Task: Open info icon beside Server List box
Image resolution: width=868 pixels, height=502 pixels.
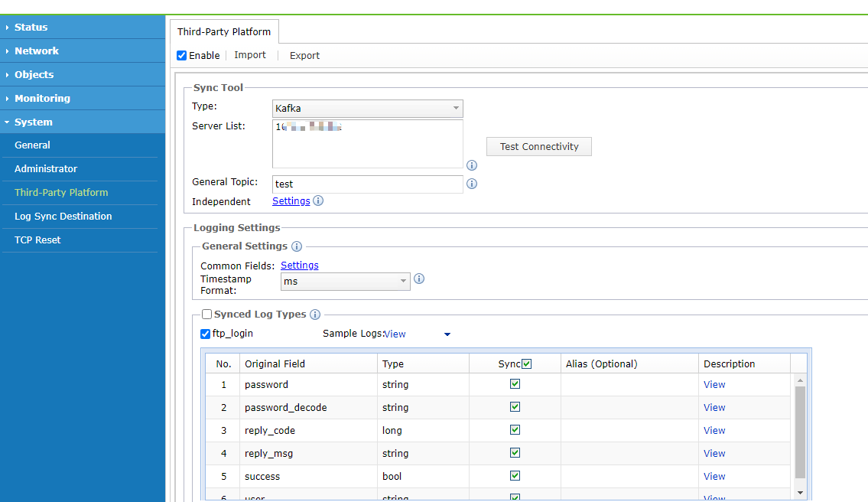Action: (x=472, y=165)
